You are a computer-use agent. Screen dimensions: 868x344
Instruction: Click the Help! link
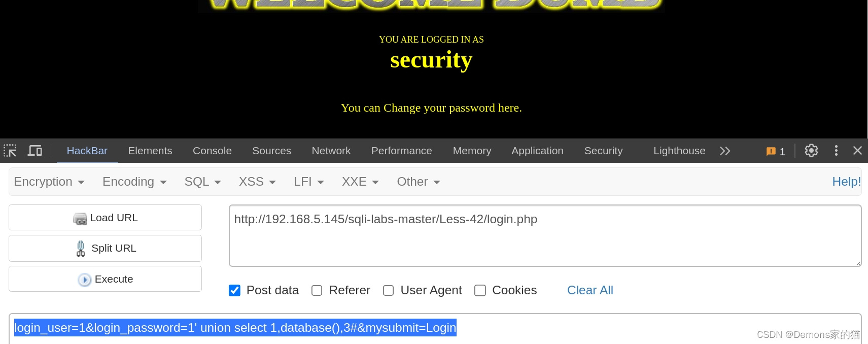pos(846,182)
